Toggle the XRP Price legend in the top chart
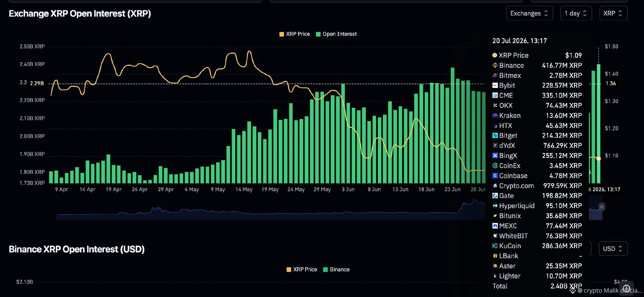Viewport: 644px width, 297px height. pyautogui.click(x=295, y=34)
